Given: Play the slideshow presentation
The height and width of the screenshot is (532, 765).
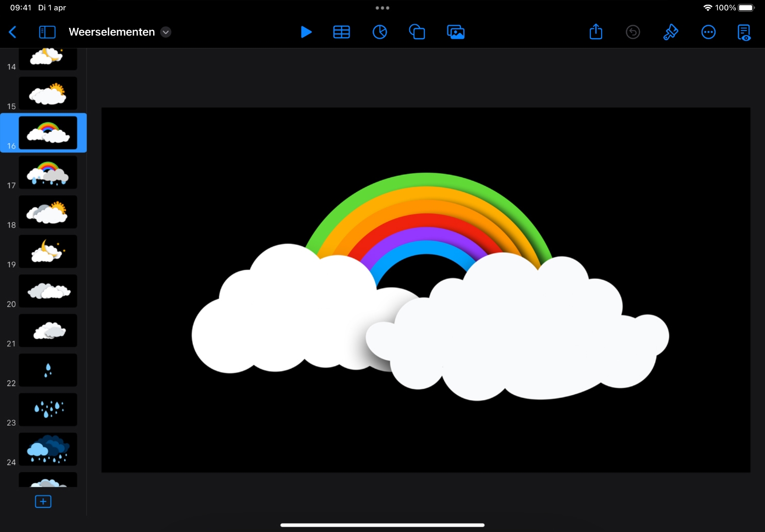Looking at the screenshot, I should tap(306, 32).
